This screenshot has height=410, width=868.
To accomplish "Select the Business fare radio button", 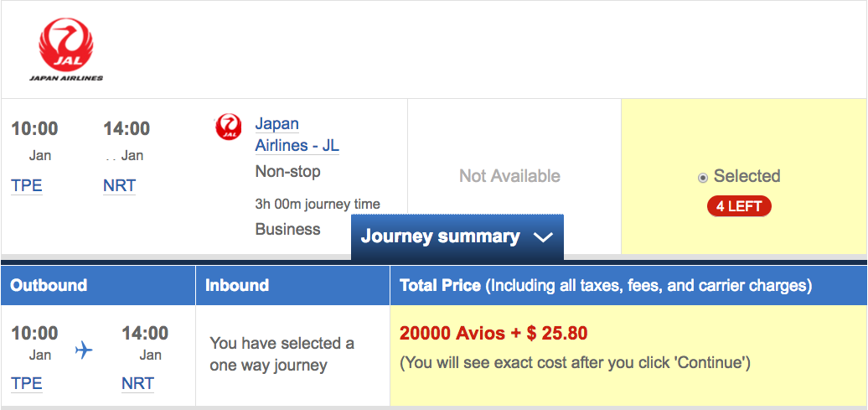I will click(703, 178).
